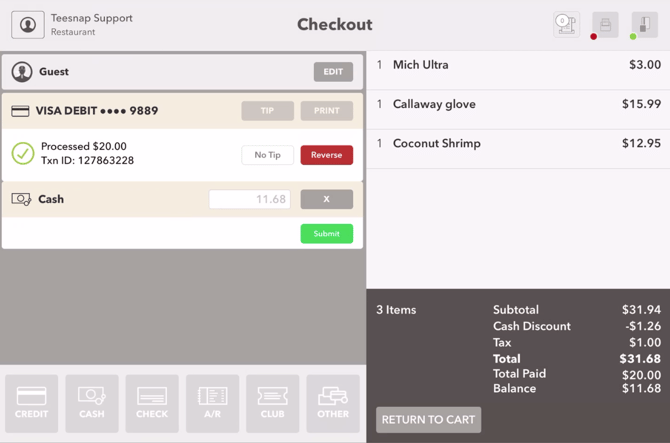Click the Callaway glove price $15.99
The height and width of the screenshot is (443, 670).
641,104
